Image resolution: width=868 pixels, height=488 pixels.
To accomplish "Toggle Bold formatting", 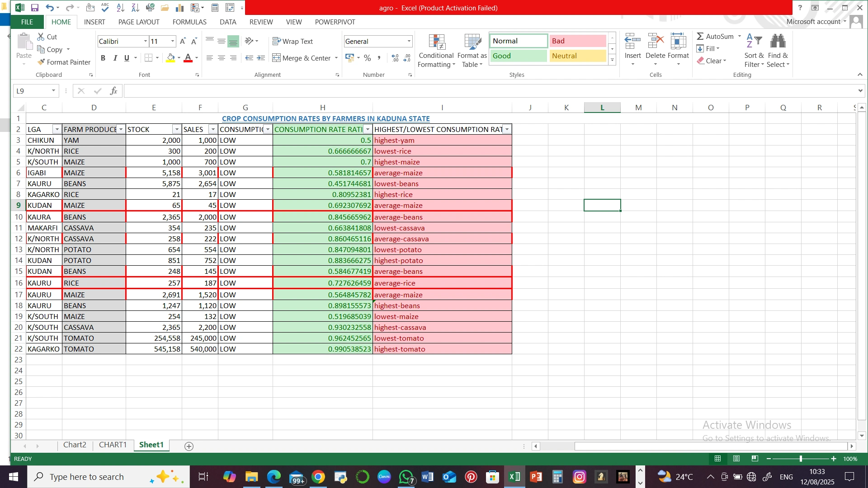I will click(x=103, y=58).
